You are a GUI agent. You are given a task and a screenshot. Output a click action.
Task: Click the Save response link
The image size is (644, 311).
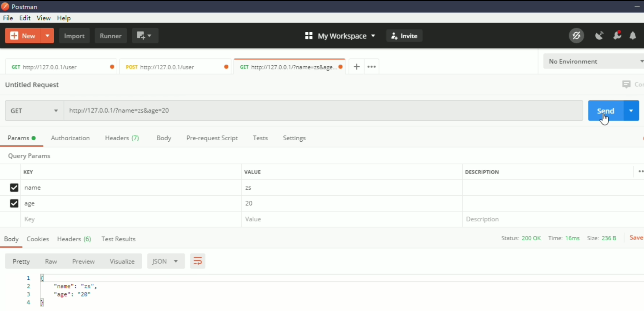636,238
